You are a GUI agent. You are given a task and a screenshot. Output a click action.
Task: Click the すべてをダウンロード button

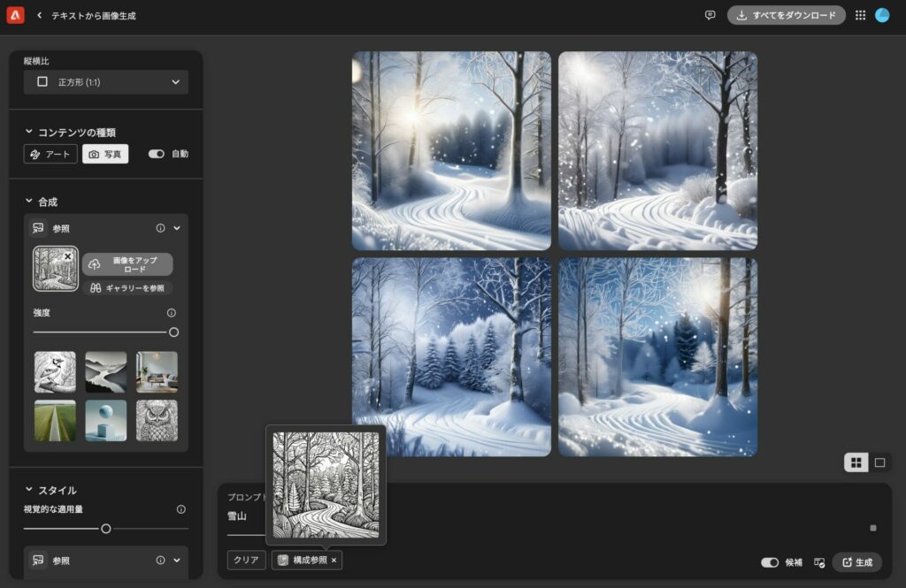(x=786, y=15)
